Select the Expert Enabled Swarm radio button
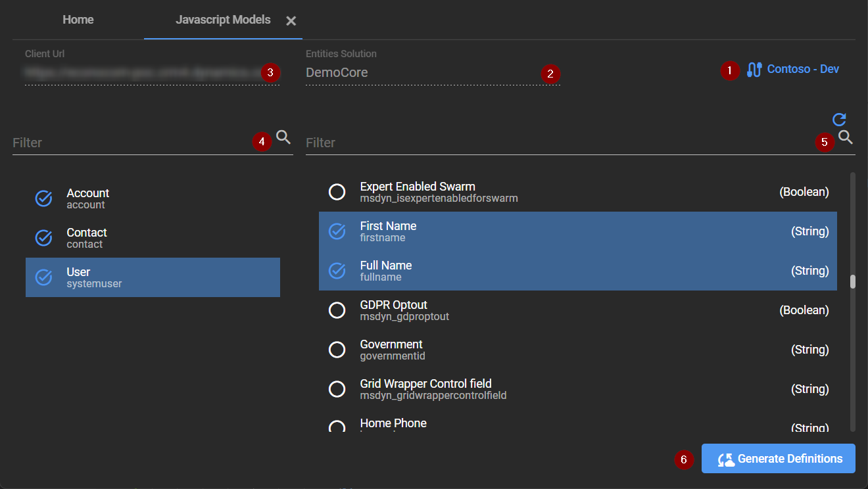Viewport: 868px width, 489px height. click(x=337, y=192)
